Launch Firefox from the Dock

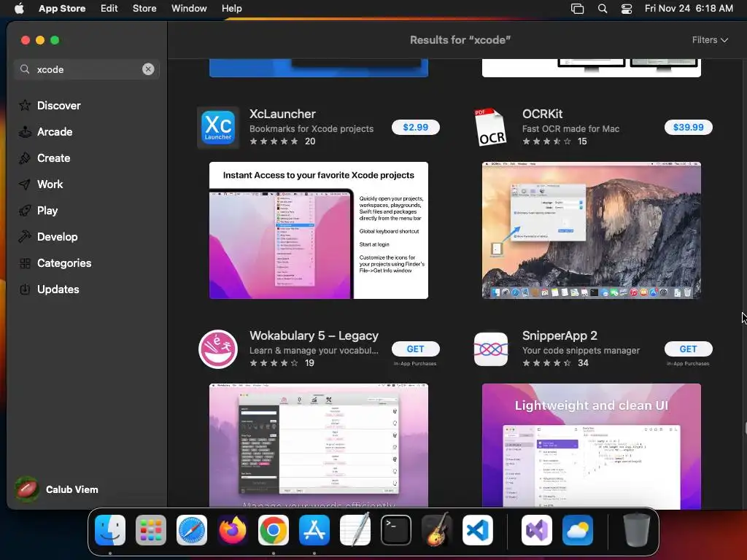pyautogui.click(x=233, y=530)
